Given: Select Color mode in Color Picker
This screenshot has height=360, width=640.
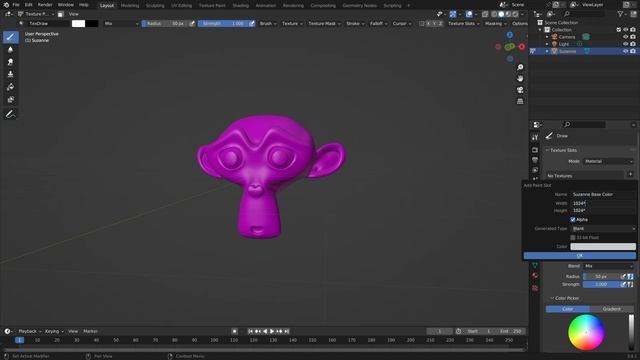Looking at the screenshot, I should (x=567, y=309).
